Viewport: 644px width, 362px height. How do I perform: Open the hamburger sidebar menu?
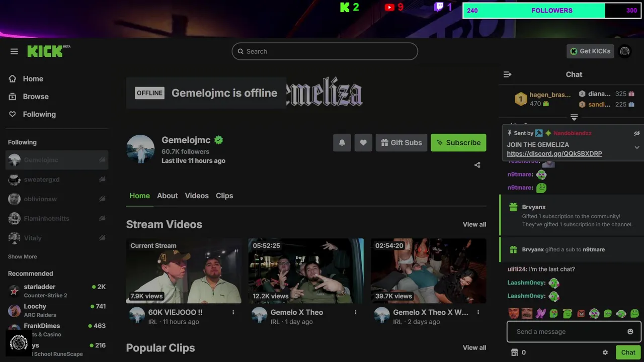coord(14,51)
